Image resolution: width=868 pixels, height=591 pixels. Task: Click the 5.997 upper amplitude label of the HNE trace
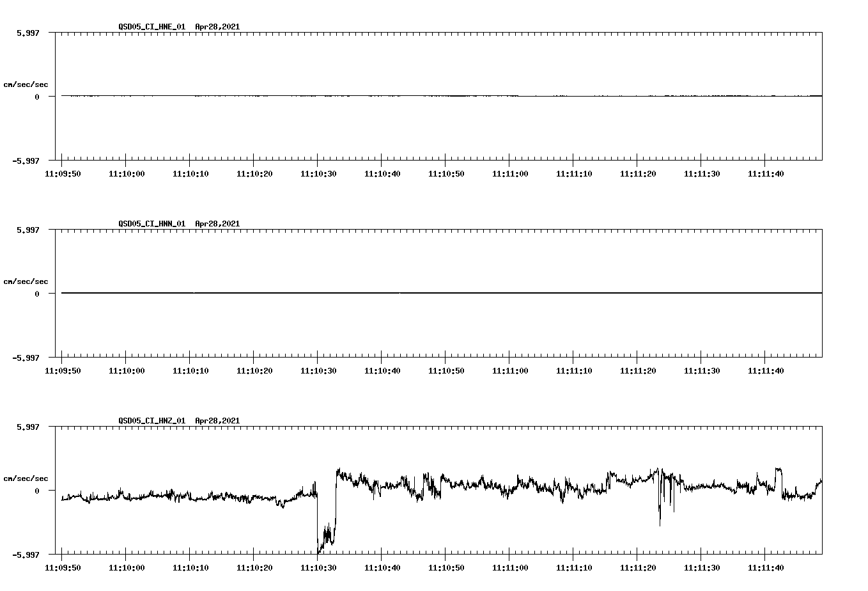[29, 32]
